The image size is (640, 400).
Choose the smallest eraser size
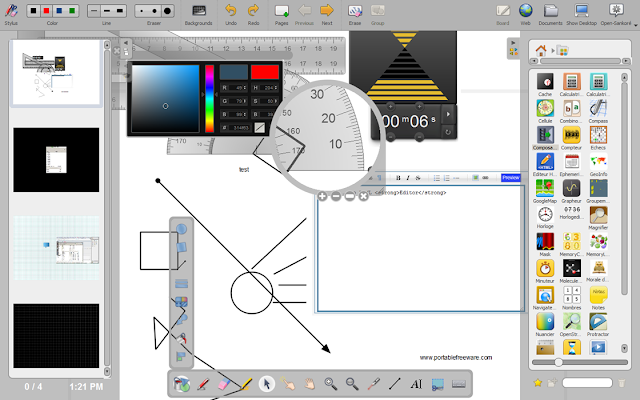click(141, 11)
